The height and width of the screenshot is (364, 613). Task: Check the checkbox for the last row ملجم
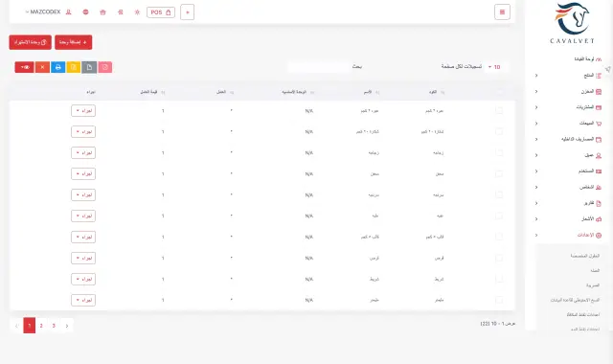point(499,300)
